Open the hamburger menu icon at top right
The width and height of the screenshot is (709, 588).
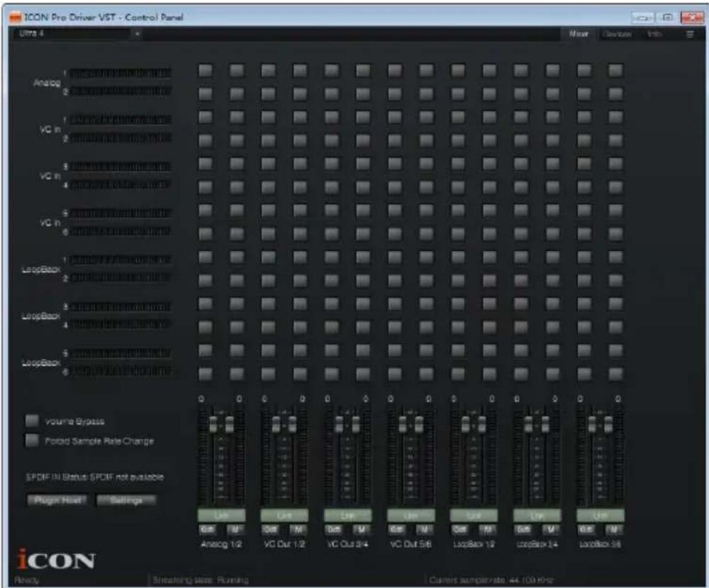690,34
